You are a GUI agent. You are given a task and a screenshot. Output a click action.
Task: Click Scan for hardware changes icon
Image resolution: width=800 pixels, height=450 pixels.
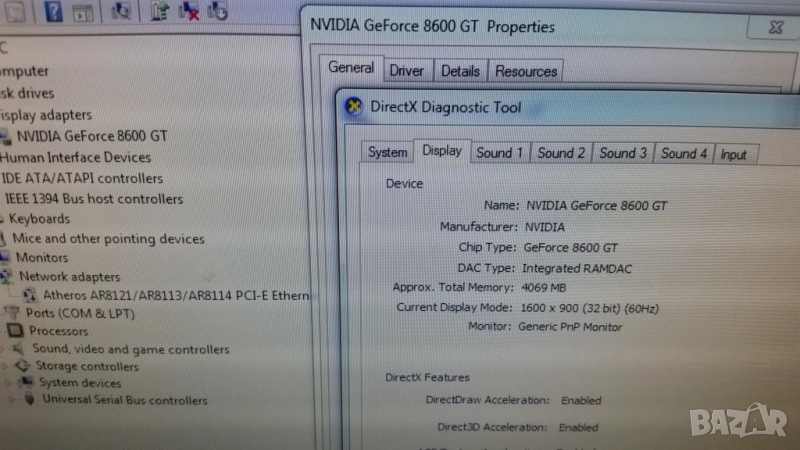121,11
